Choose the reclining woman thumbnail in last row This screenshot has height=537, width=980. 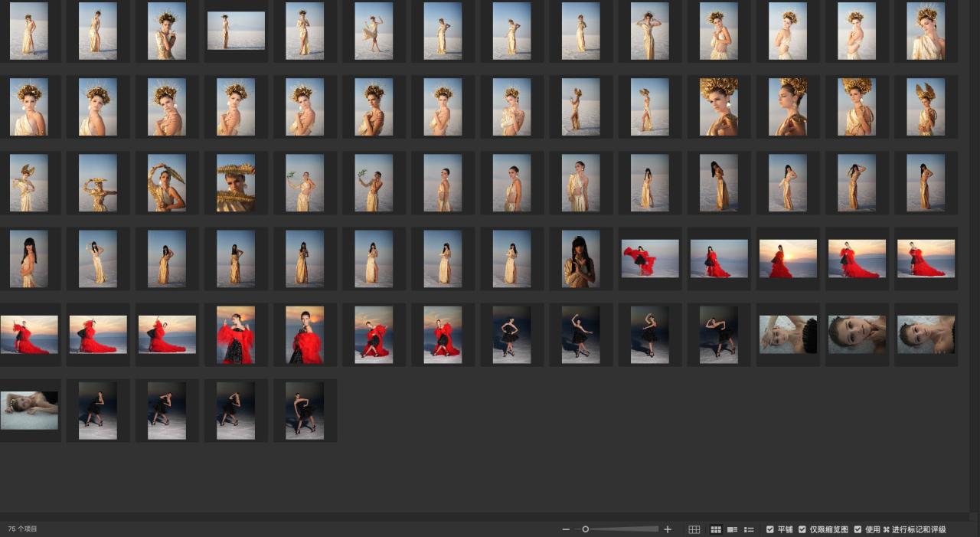click(x=29, y=411)
